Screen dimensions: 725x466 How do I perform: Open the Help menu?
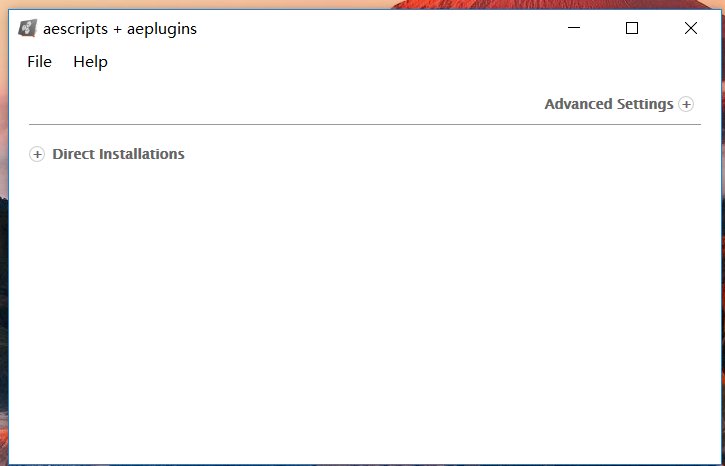[90, 61]
